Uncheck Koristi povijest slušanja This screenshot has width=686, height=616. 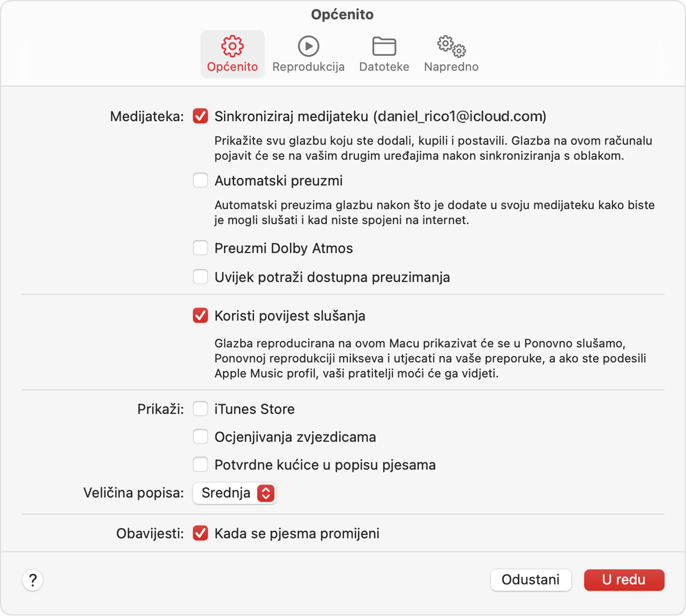pyautogui.click(x=200, y=315)
